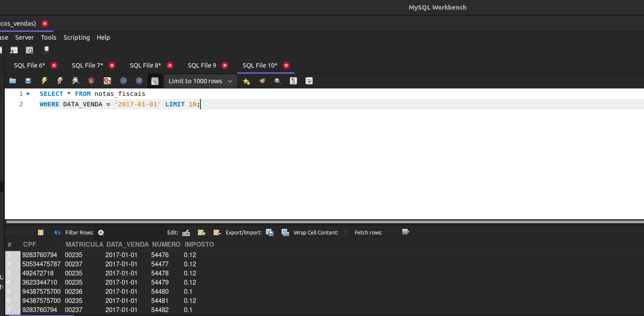Screen dimensions: 644x316
Task: Save snippet with the star-plus icon
Action: point(246,81)
